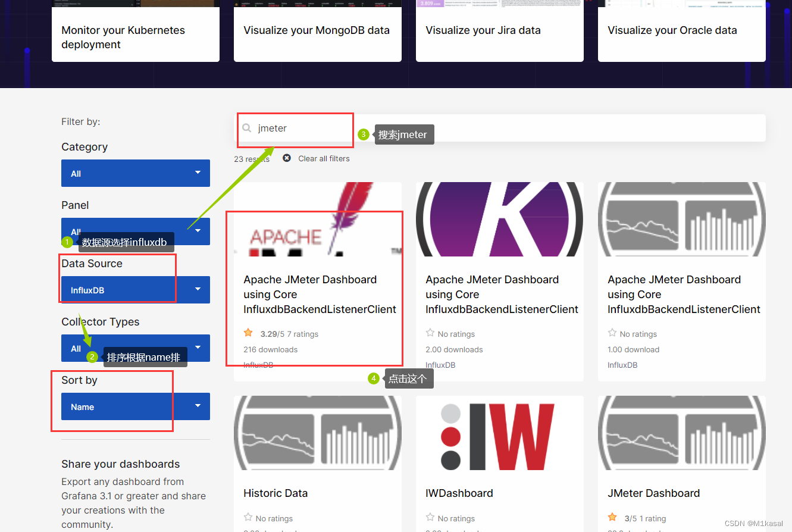The width and height of the screenshot is (792, 532).
Task: Click the empty star on the 2.00 downloads card
Action: (x=430, y=333)
